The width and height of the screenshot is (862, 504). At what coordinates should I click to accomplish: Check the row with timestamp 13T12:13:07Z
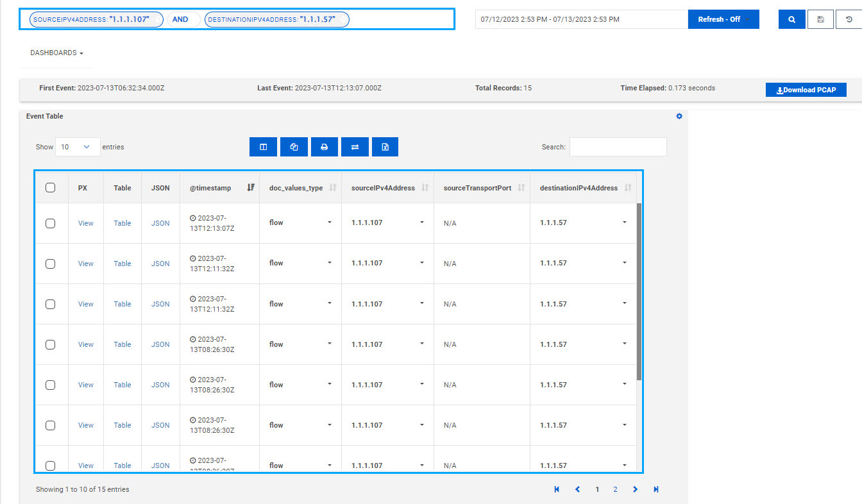point(51,223)
